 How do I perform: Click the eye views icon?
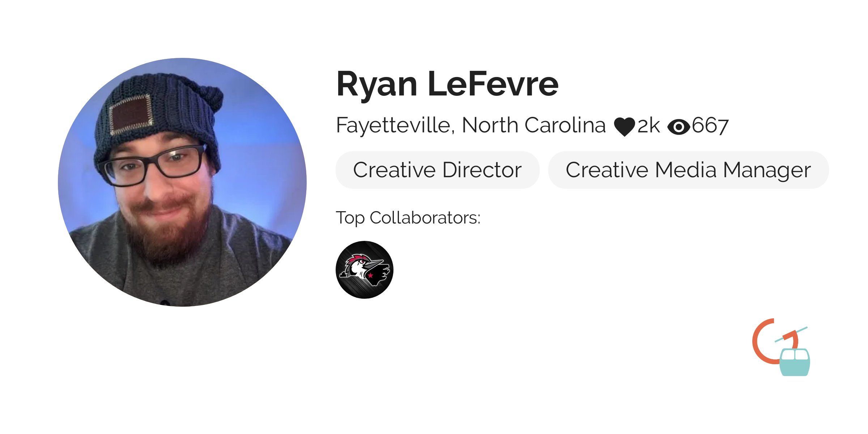coord(679,127)
